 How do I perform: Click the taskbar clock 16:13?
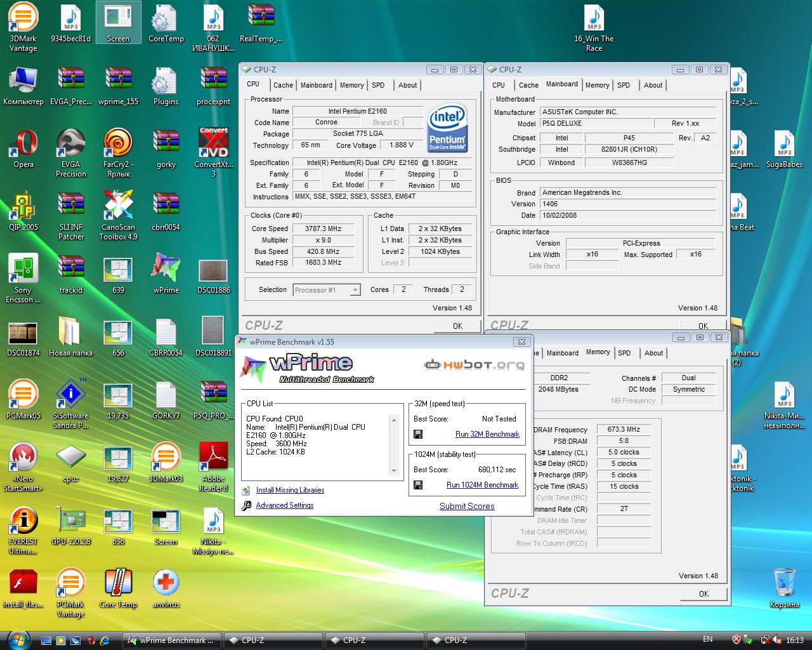coord(794,640)
